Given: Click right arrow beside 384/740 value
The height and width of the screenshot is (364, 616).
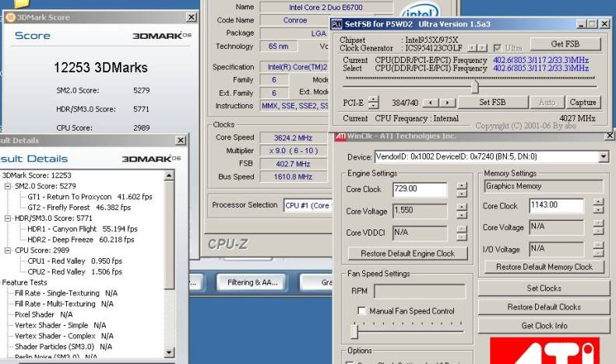Looking at the screenshot, I should 447,103.
